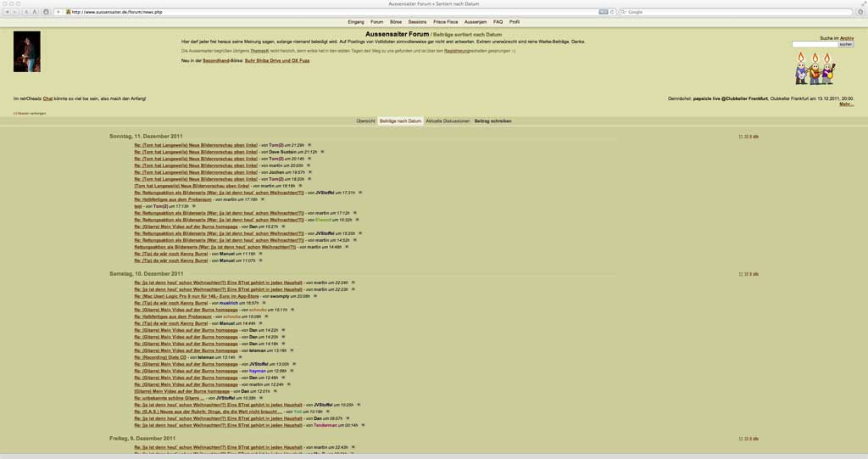Click the add bookmark plus button

(x=58, y=12)
